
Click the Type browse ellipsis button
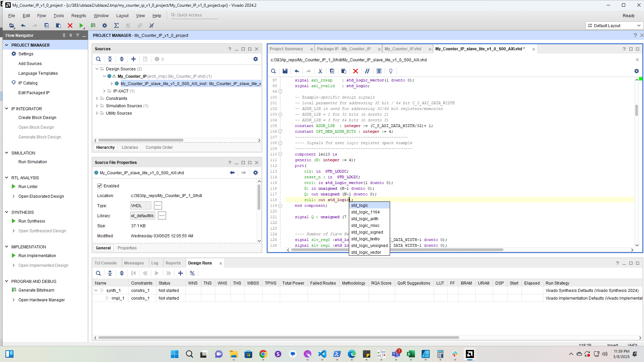point(158,206)
